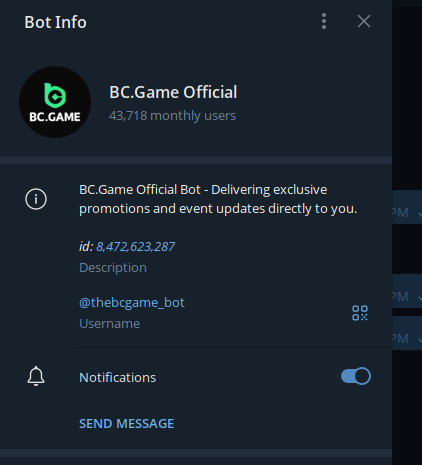The image size is (422, 465).
Task: Click the bell icon beside Notifications
Action: [36, 376]
